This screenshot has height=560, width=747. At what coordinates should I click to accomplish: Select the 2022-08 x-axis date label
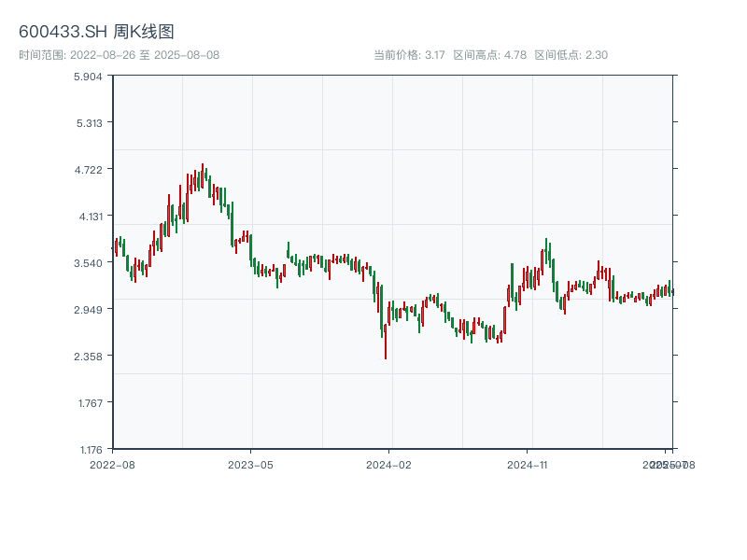tap(112, 464)
